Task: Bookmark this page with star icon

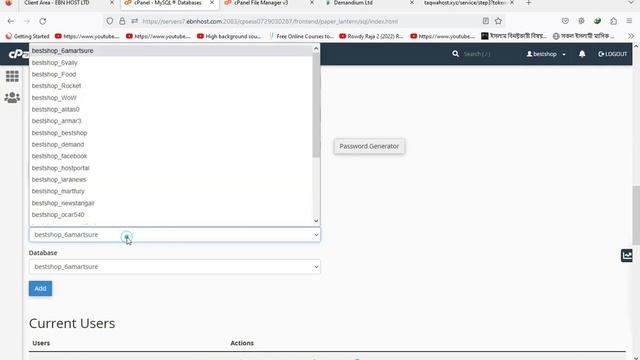Action: pyautogui.click(x=498, y=21)
